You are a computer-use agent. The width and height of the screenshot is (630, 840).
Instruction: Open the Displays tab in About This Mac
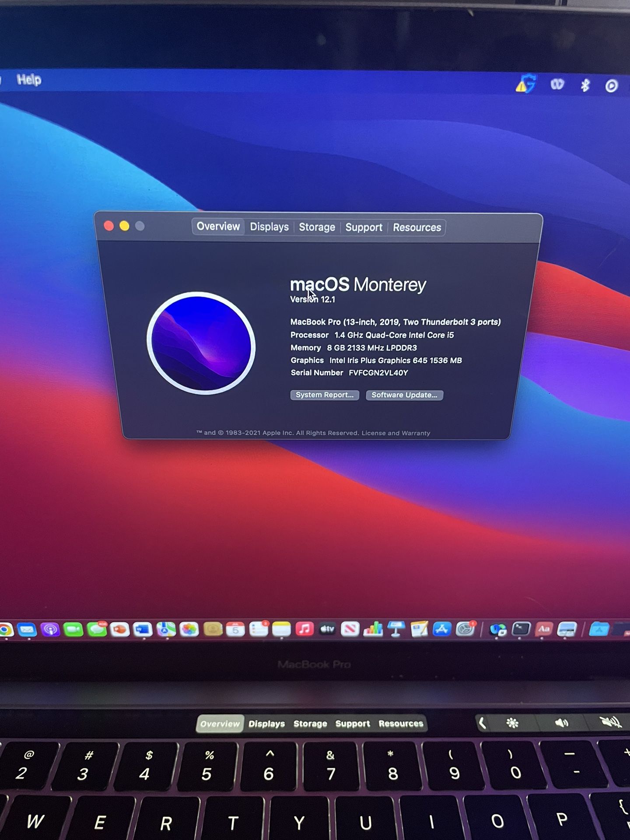(x=269, y=227)
